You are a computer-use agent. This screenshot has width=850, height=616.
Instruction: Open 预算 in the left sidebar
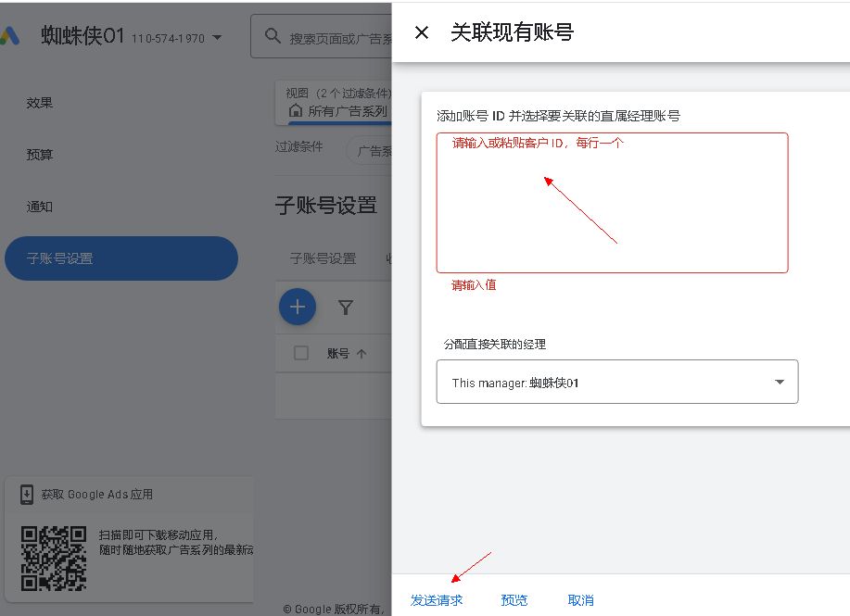click(40, 155)
